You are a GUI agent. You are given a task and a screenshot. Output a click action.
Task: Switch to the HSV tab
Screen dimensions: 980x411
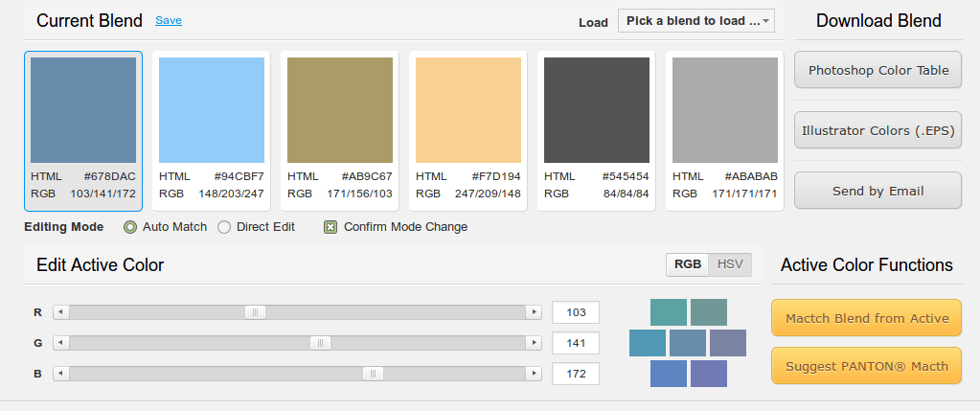coord(730,264)
